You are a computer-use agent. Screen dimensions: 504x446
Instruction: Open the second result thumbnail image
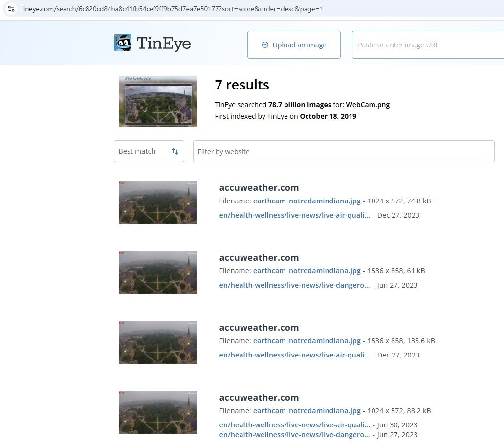pos(157,273)
